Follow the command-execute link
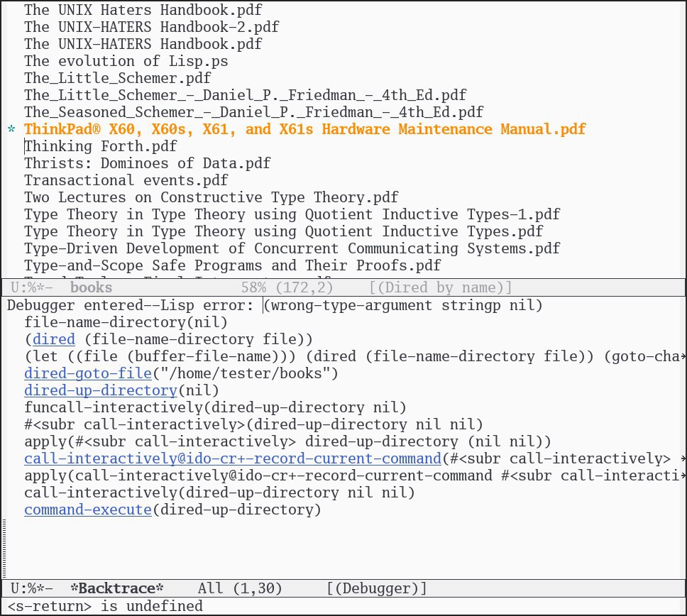Viewport: 687px width, 616px height. tap(88, 510)
